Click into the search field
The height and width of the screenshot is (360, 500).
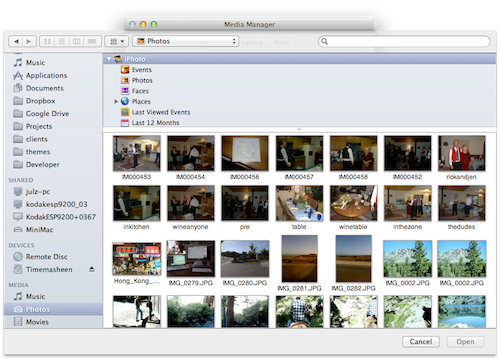[x=404, y=41]
